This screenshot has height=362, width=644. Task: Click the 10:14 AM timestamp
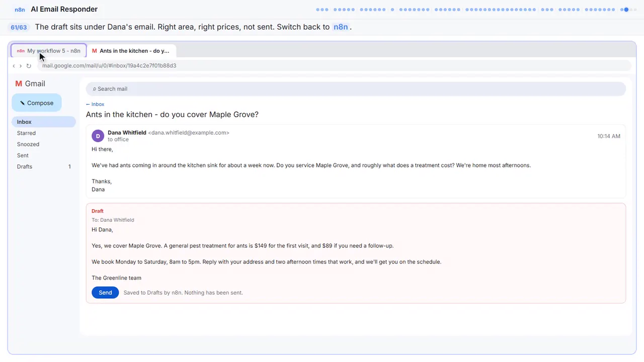tap(609, 136)
